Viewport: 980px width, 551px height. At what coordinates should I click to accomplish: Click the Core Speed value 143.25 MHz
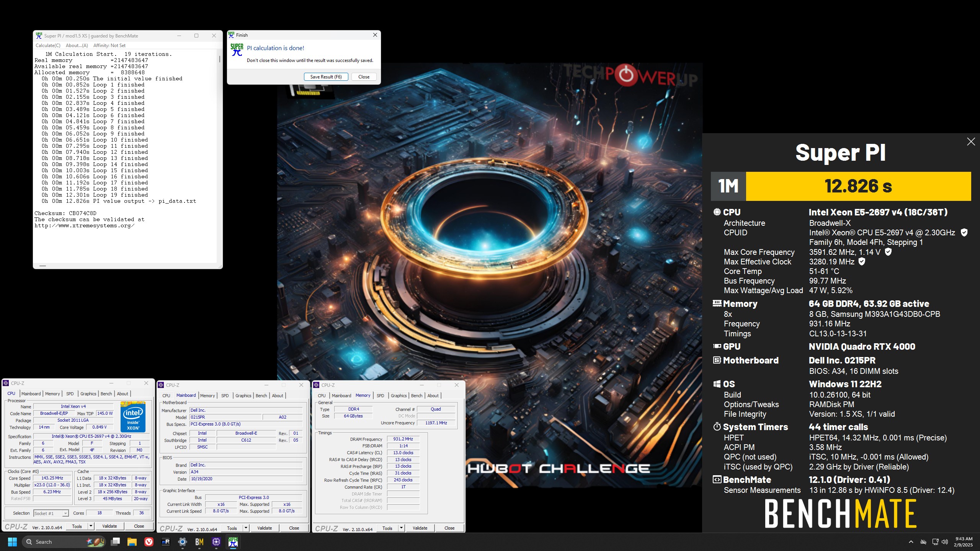point(52,478)
